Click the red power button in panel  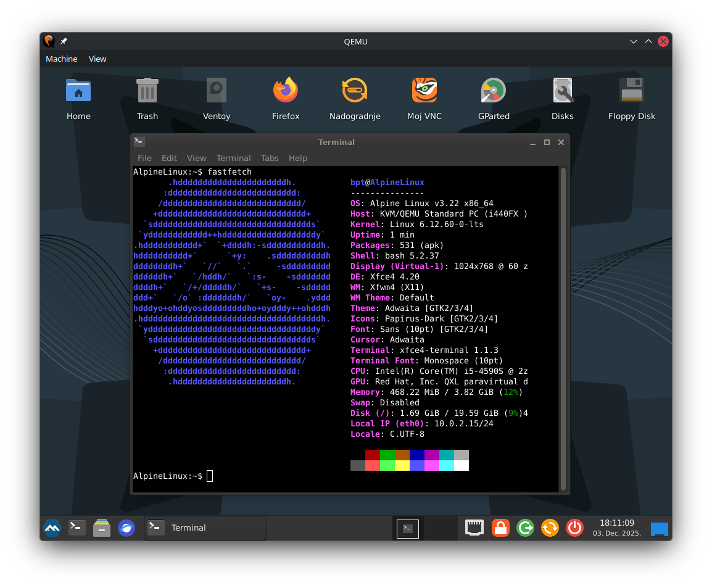(574, 528)
